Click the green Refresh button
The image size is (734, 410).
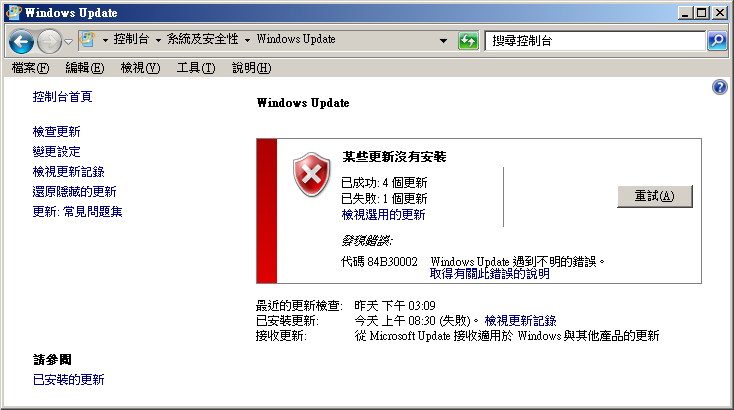(x=468, y=41)
